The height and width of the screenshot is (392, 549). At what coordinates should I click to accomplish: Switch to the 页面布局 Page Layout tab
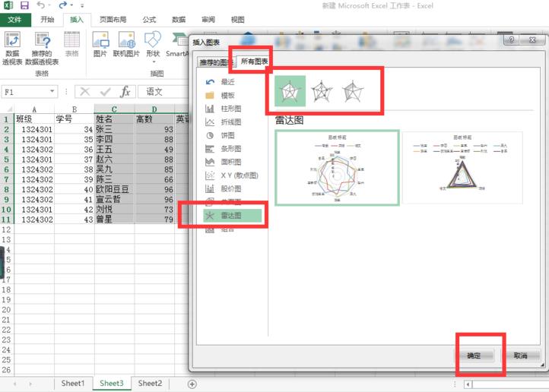(x=113, y=20)
